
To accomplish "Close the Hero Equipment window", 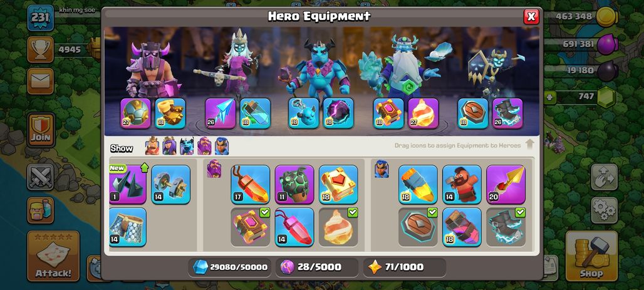I will [x=531, y=16].
